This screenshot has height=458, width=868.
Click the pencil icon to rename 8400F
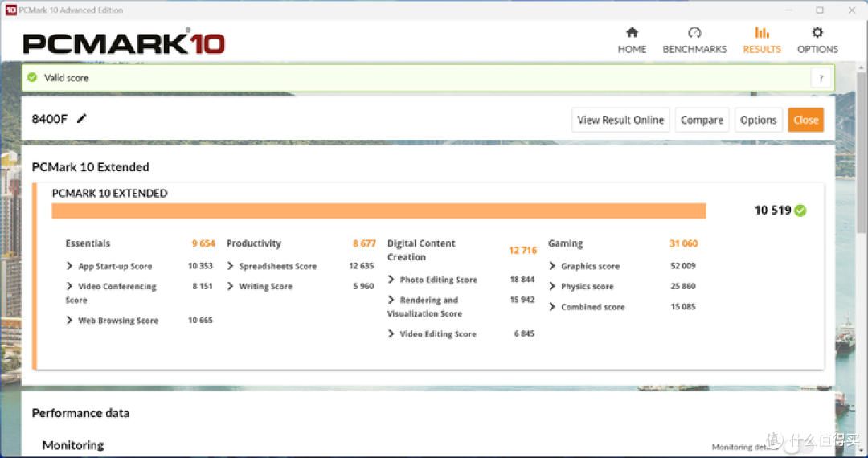81,118
